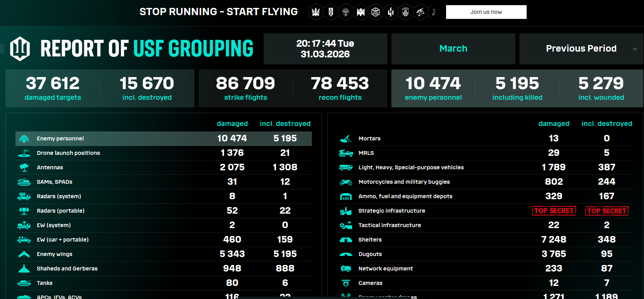Select the Antennas destroyed value 1 308

(285, 167)
